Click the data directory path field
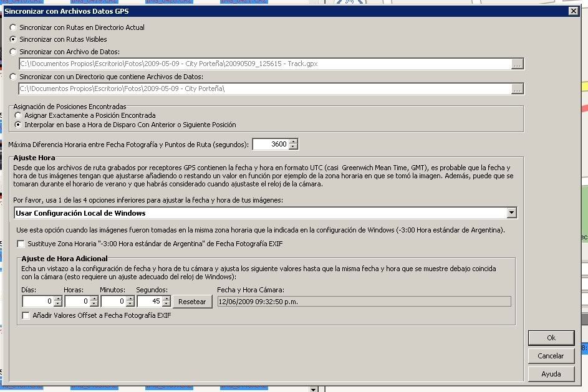 [x=265, y=89]
